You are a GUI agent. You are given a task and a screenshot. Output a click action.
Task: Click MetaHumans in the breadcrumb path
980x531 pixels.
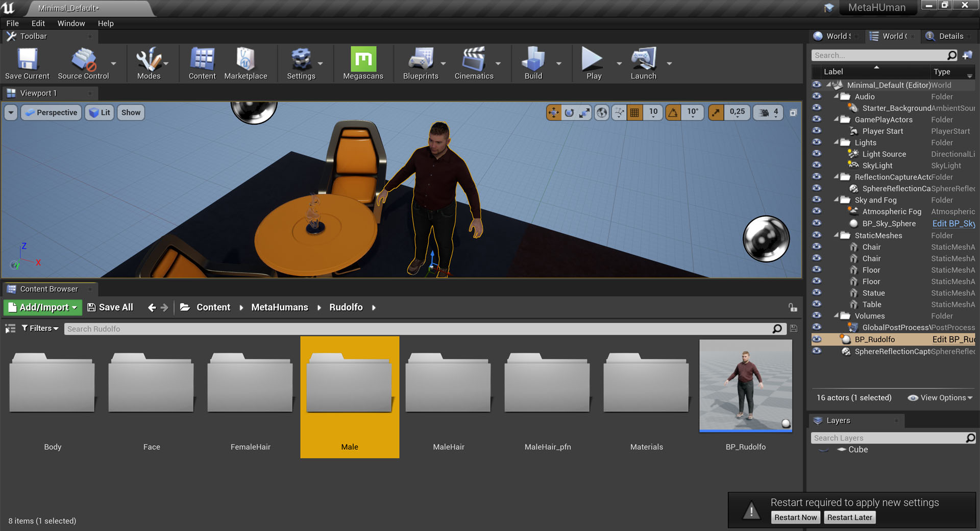coord(280,307)
